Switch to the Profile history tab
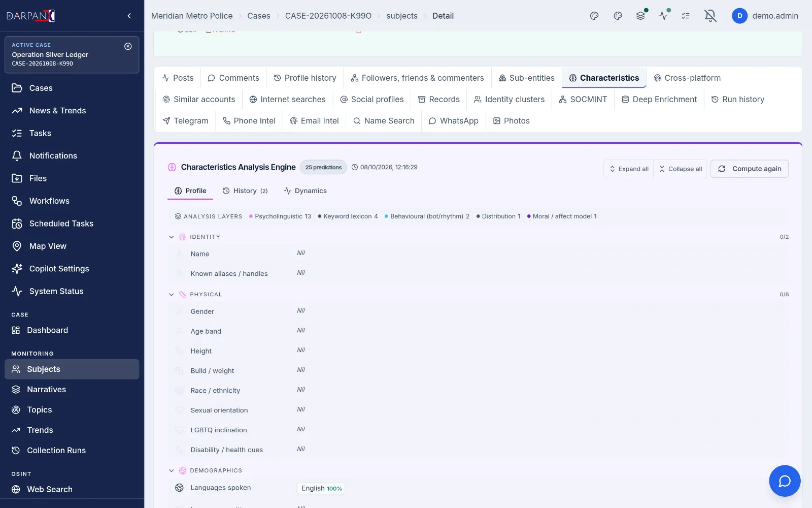The width and height of the screenshot is (812, 508). [x=305, y=78]
